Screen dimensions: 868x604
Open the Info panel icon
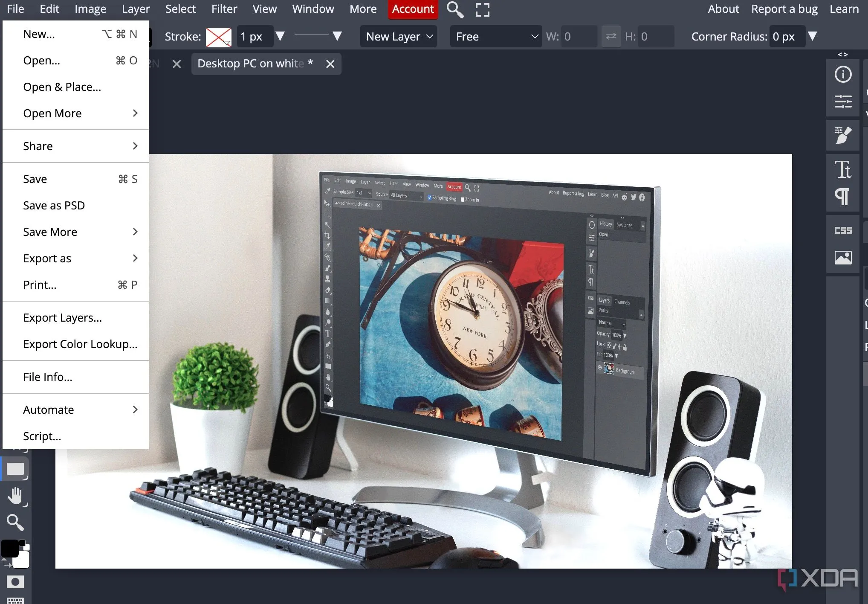(843, 75)
